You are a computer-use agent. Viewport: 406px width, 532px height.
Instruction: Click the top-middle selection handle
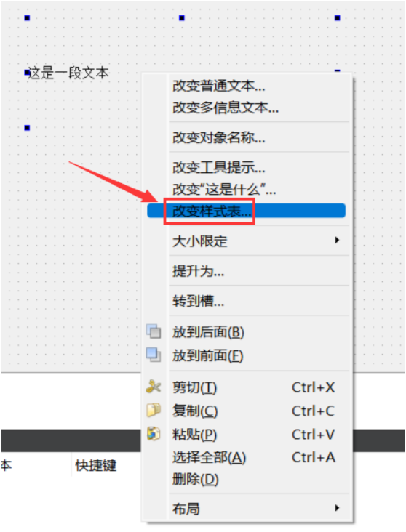point(182,17)
